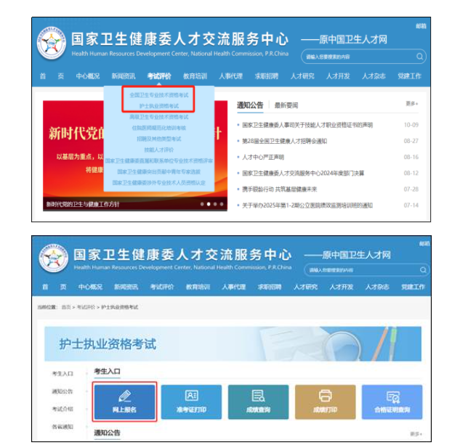Open the 合格证明查询 certificate icon

pyautogui.click(x=392, y=400)
